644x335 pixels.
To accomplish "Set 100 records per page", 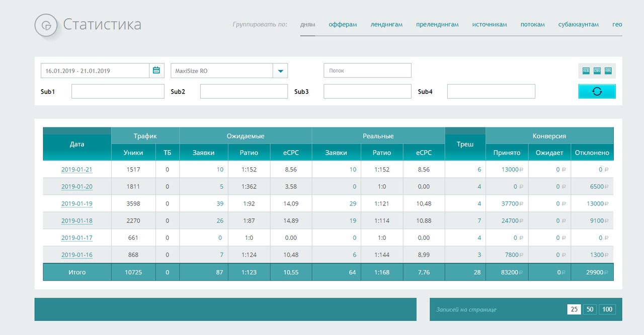I will [607, 309].
